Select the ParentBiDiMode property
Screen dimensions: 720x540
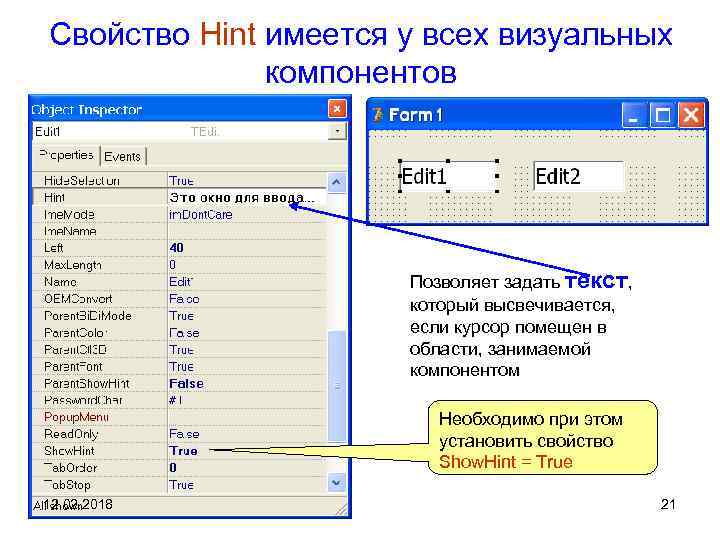click(88, 316)
